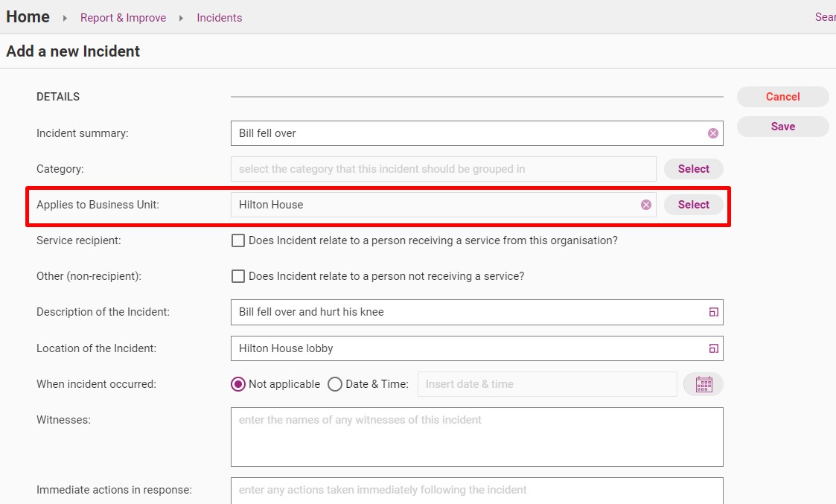The height and width of the screenshot is (504, 836).
Task: Click the 'Witnesses:' label
Action: coord(63,420)
